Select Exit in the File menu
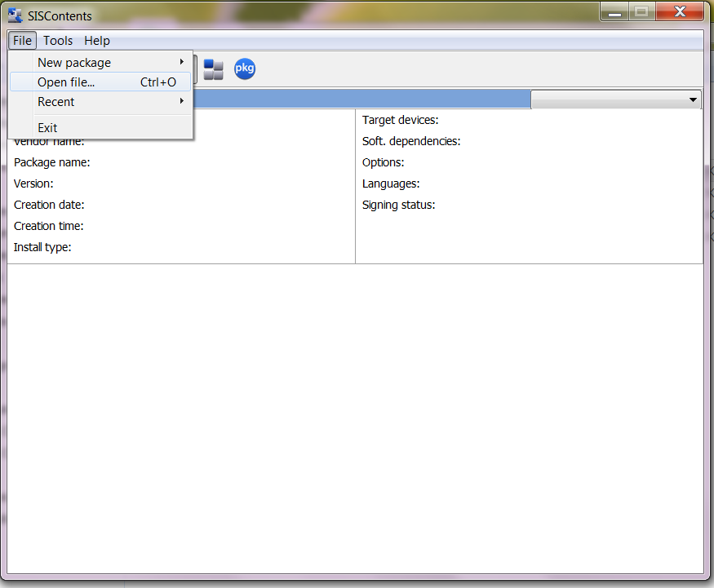 (100, 128)
